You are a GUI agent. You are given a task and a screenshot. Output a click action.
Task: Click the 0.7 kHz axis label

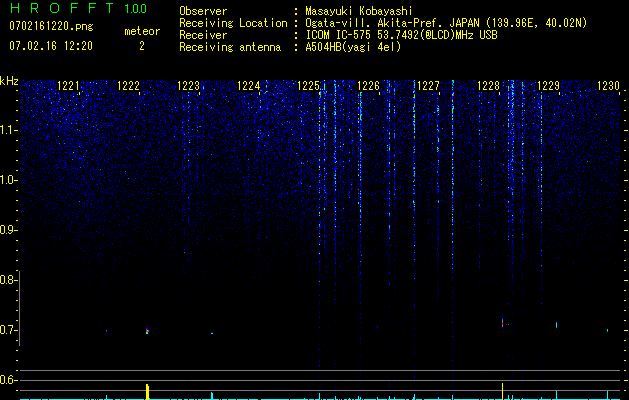coord(8,330)
